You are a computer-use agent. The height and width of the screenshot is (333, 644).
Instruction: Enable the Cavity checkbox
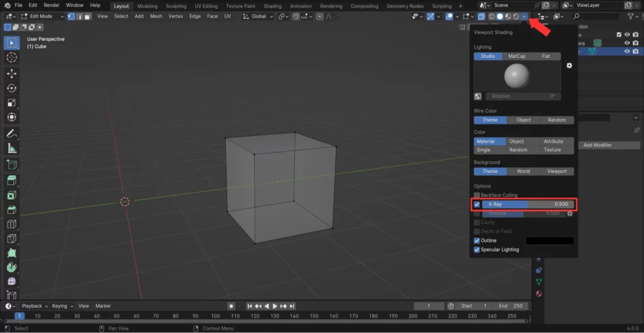click(477, 222)
